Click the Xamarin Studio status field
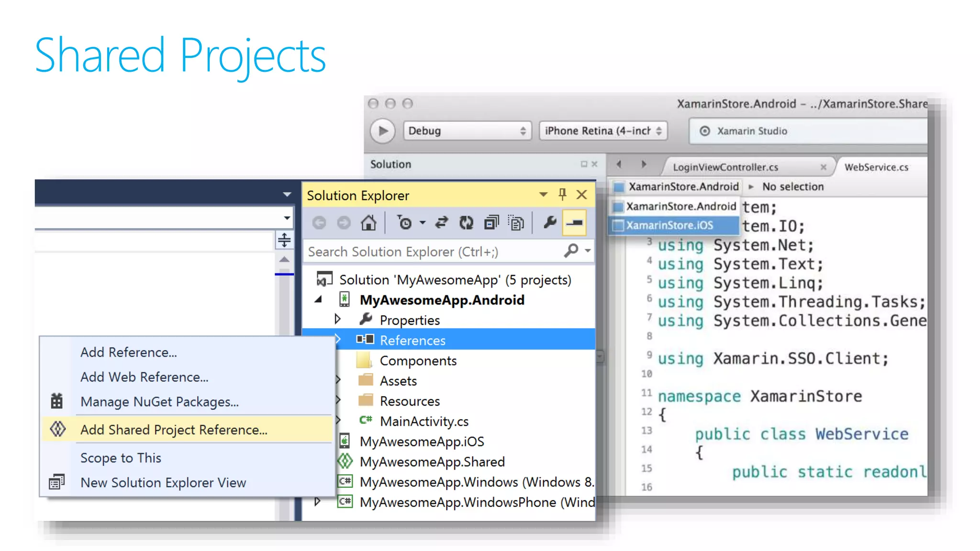This screenshot has height=551, width=980. pos(808,131)
